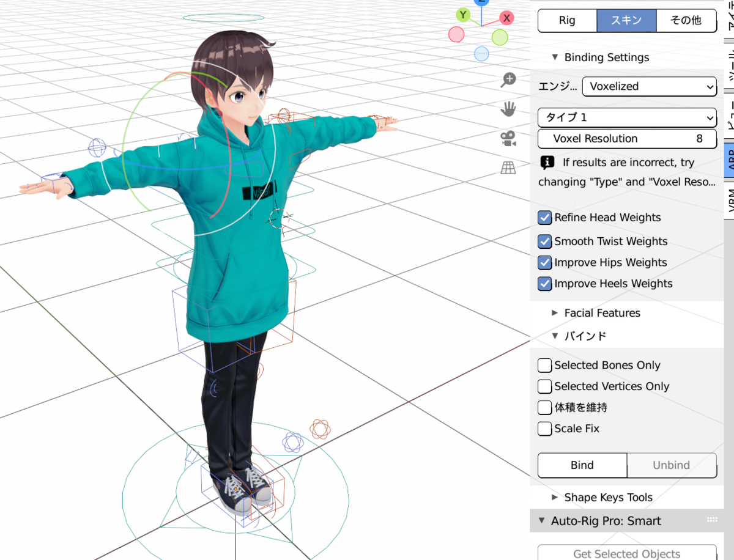Enable the Selected Bones Only checkbox
This screenshot has width=734, height=560.
[x=544, y=365]
